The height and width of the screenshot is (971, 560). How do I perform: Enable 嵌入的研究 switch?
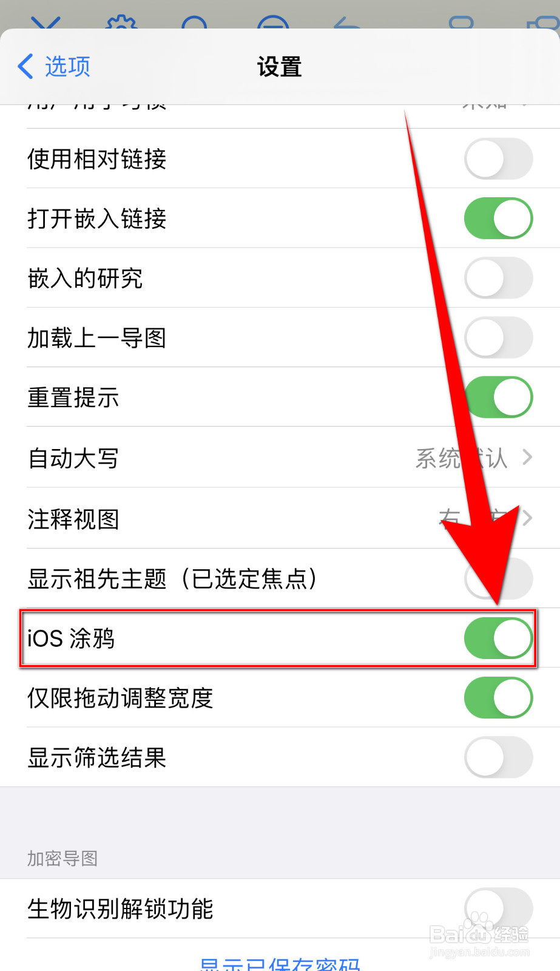pyautogui.click(x=499, y=278)
